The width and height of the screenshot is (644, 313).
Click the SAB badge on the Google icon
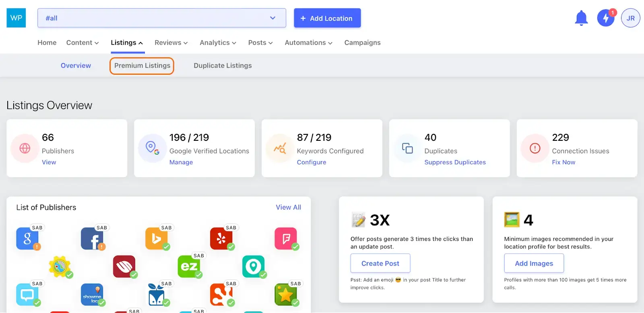click(x=37, y=228)
